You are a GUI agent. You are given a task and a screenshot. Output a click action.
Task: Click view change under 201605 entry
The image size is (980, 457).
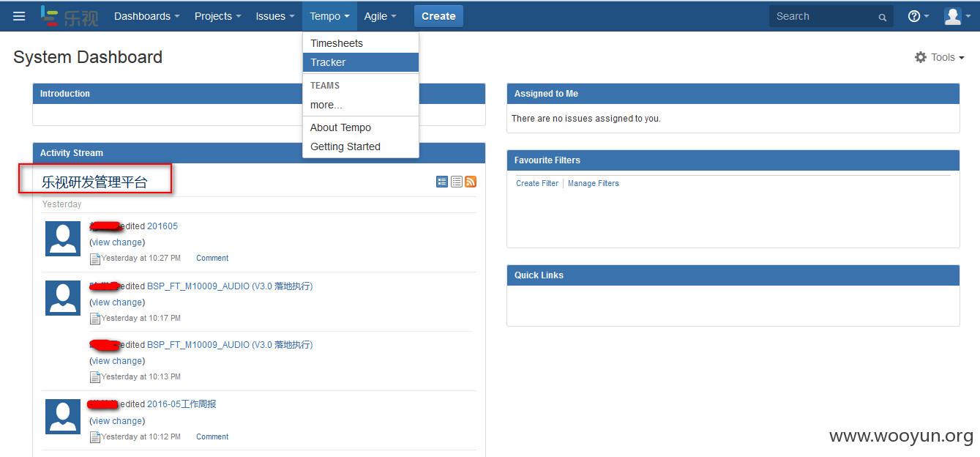click(117, 242)
